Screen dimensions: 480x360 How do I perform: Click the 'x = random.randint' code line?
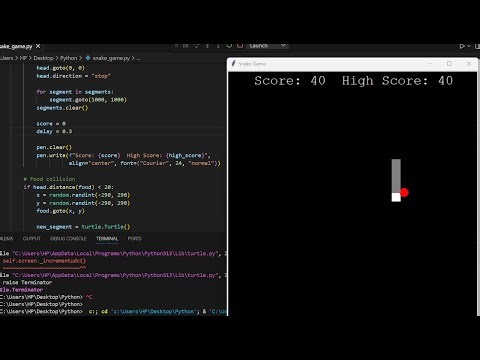pyautogui.click(x=83, y=195)
